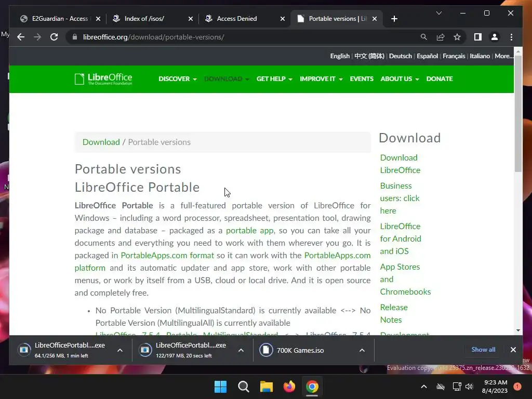Viewport: 532px width, 399px height.
Task: Expand the ABOUT US menu
Action: pos(400,79)
